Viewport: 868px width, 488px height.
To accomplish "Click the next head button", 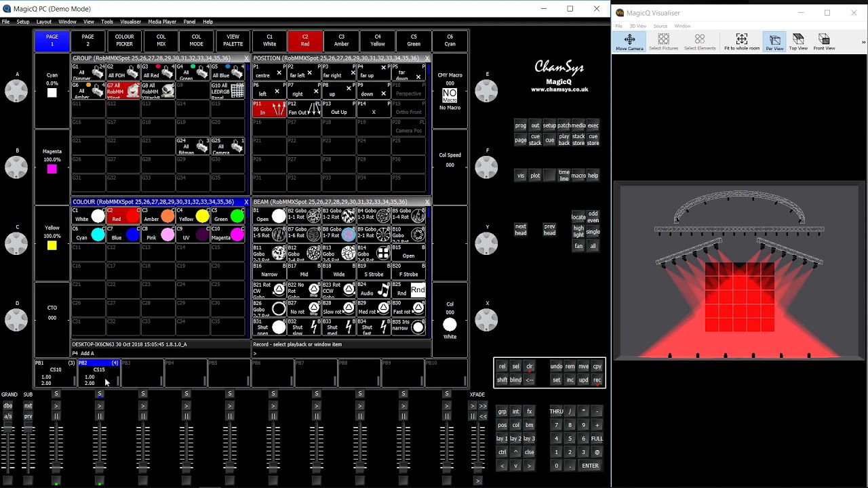I will click(x=521, y=230).
